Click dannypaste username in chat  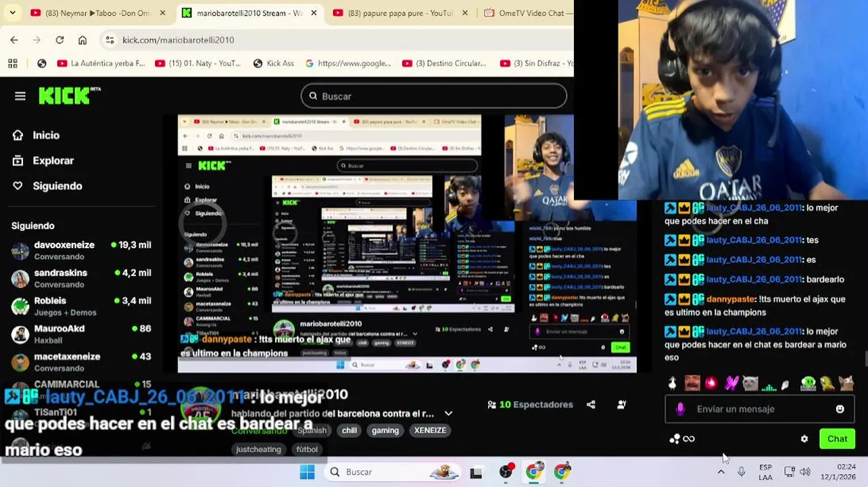(731, 299)
